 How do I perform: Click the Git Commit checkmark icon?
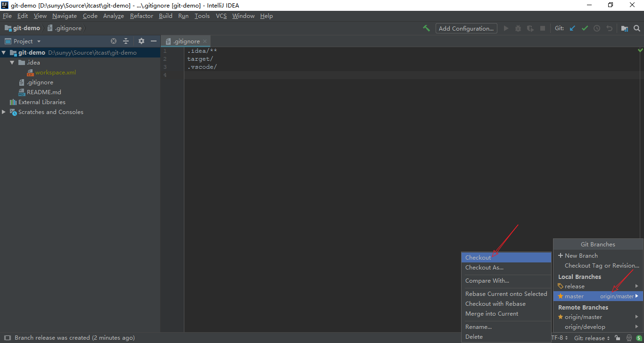click(585, 28)
